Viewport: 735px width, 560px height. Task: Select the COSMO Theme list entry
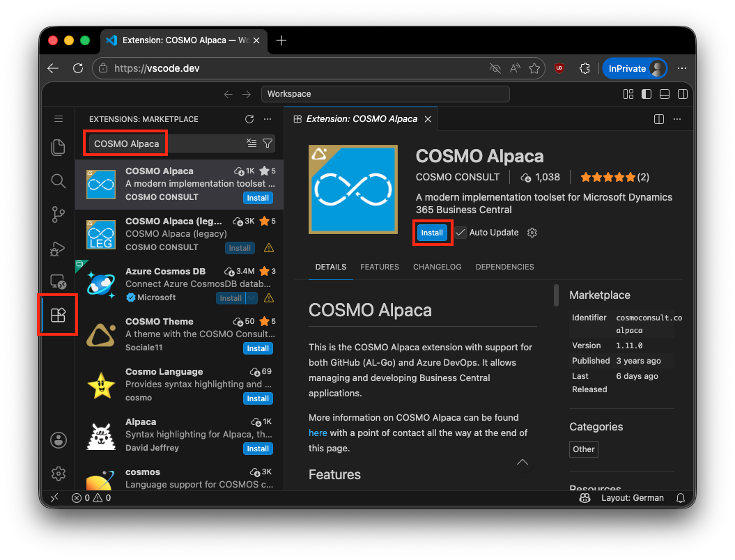(180, 334)
